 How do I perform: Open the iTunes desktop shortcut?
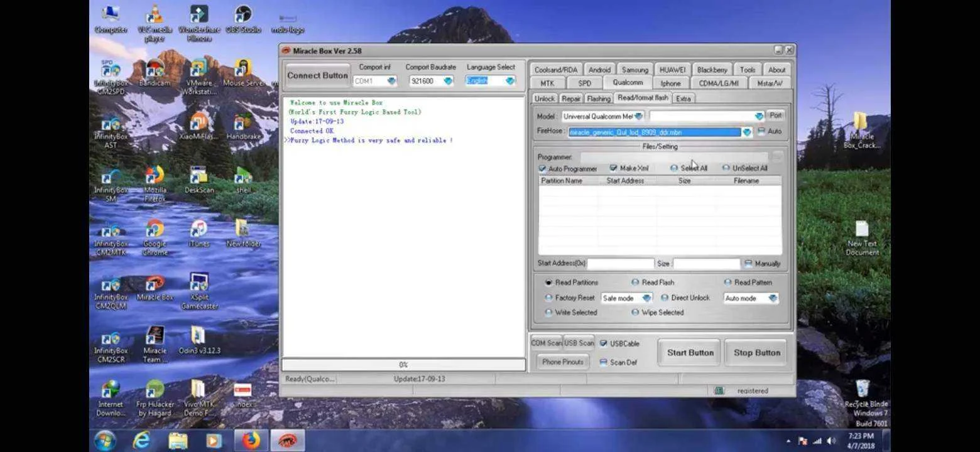click(199, 234)
